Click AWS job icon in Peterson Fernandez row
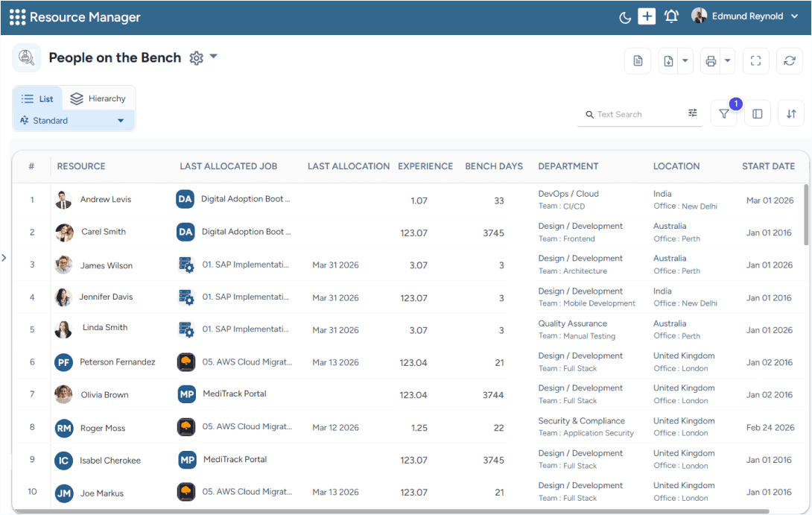Screen dimensions: 812x515 tap(186, 362)
